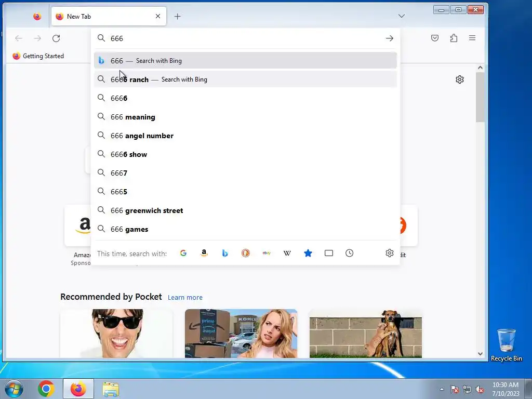Viewport: 532px width, 399px height.
Task: Open the new tab page personalize gear
Action: click(460, 79)
